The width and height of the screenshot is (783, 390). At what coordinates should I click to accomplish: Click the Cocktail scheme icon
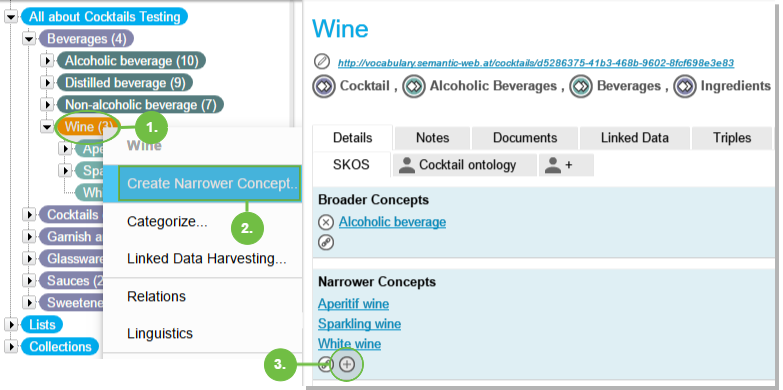coord(324,86)
